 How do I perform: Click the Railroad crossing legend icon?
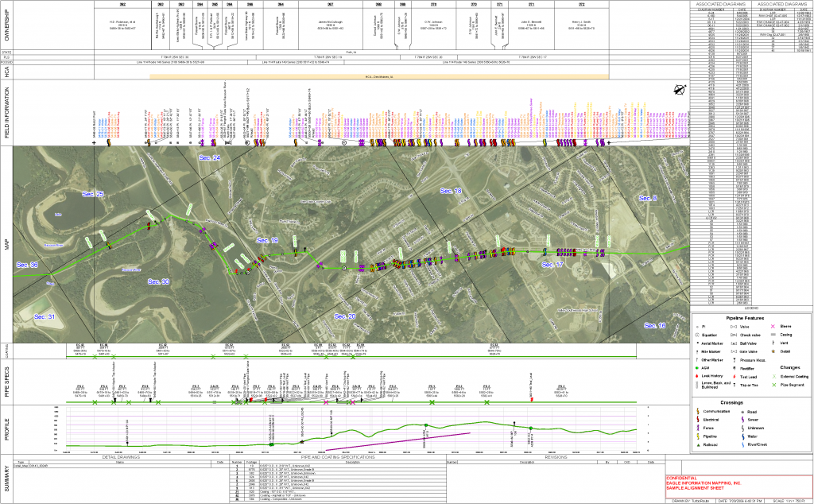[698, 444]
